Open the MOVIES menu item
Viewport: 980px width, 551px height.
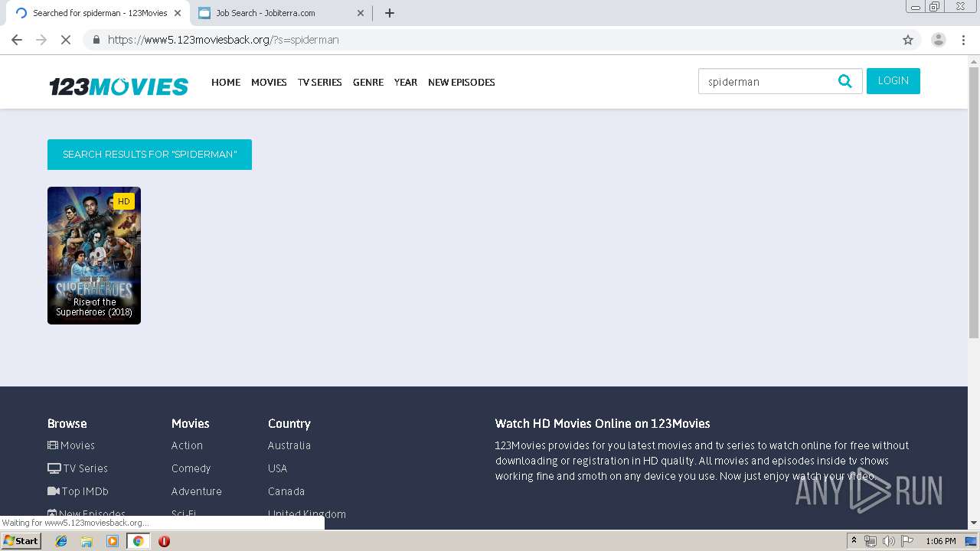click(x=269, y=82)
